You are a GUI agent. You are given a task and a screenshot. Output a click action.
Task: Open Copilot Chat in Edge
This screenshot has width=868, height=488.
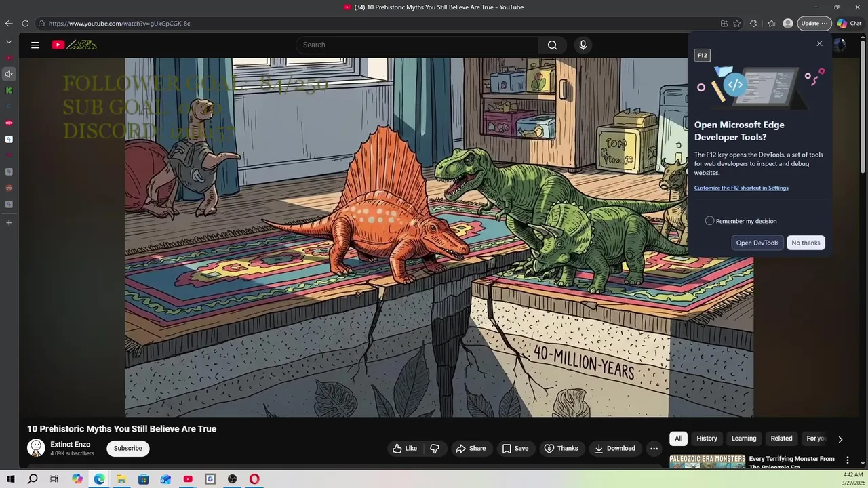849,24
